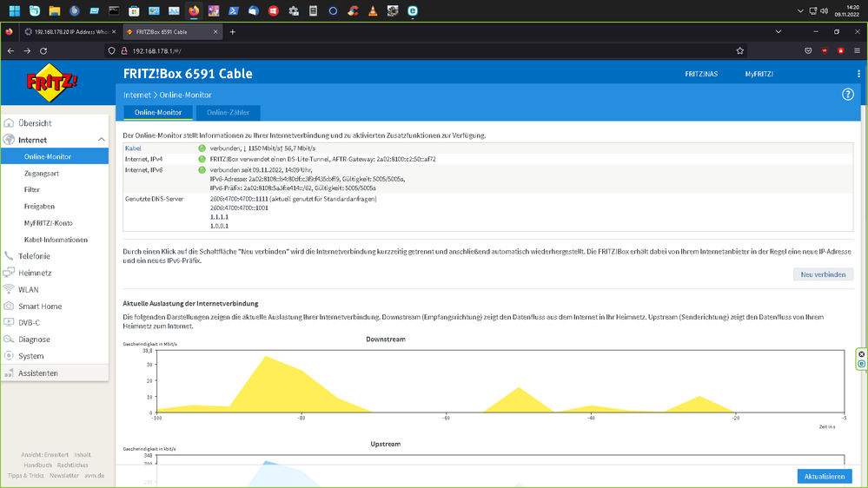Screen dimensions: 868x488
Task: Open the terminal icon in the taskbar
Action: (114, 10)
